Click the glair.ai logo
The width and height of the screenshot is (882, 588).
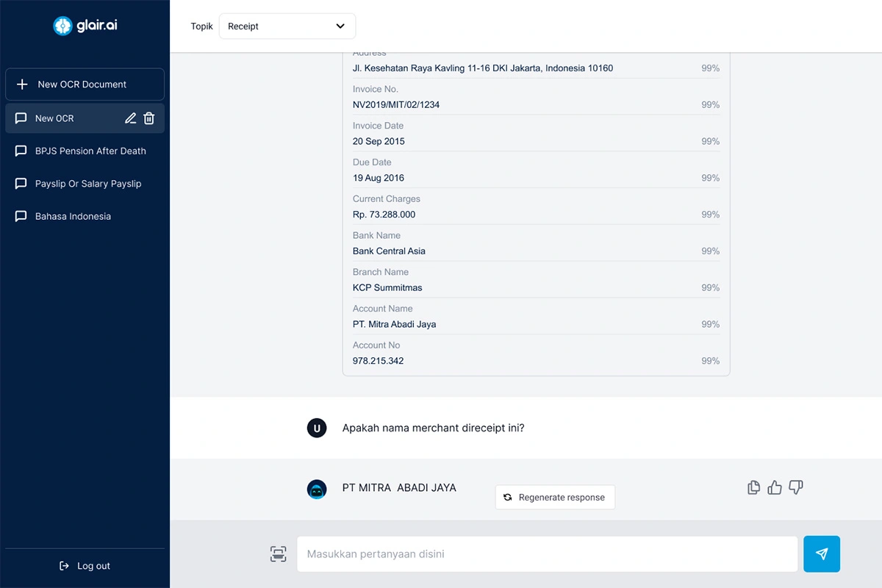(x=85, y=26)
